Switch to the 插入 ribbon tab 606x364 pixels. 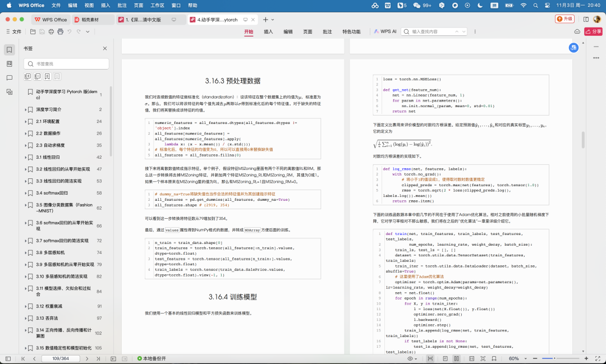pyautogui.click(x=268, y=31)
